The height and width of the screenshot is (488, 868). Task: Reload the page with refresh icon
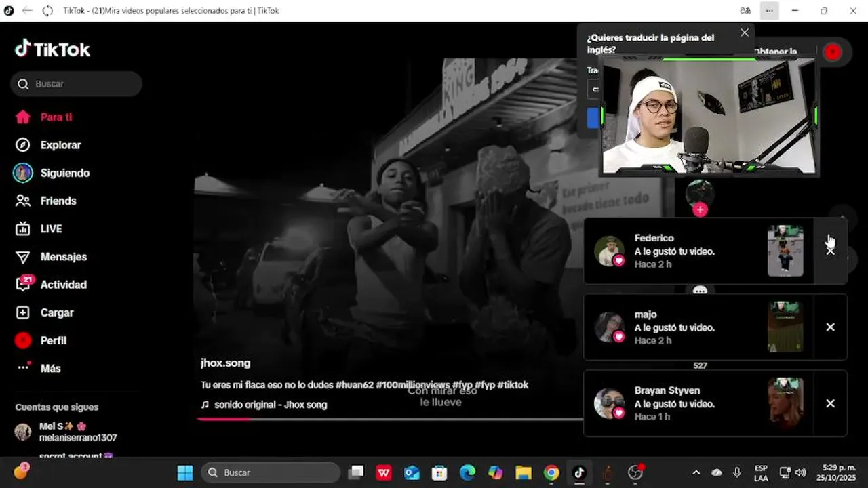click(47, 10)
